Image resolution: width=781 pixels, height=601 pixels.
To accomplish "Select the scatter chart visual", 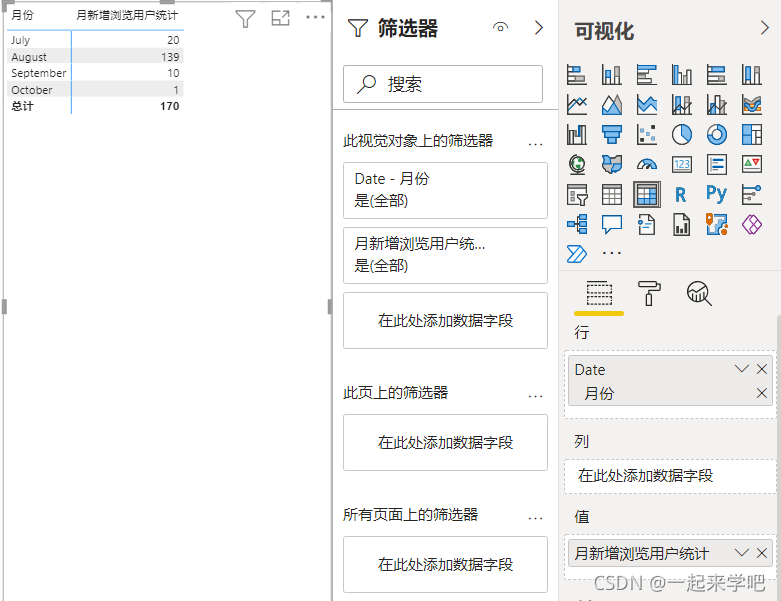I will point(647,134).
